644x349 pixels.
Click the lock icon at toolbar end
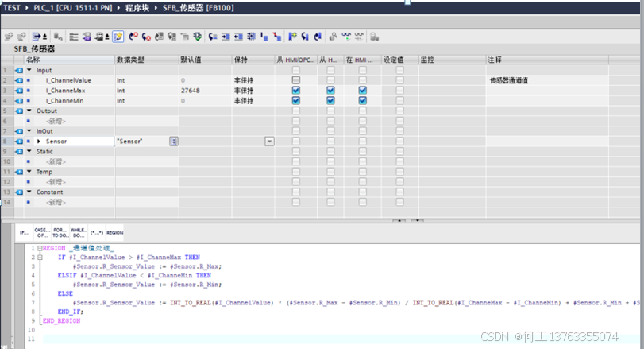(374, 37)
